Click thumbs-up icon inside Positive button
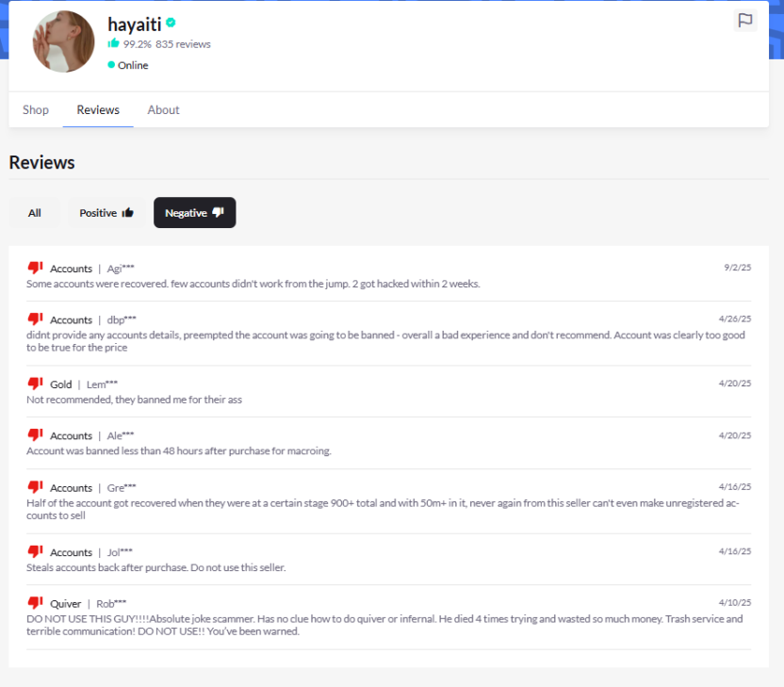 click(x=127, y=212)
